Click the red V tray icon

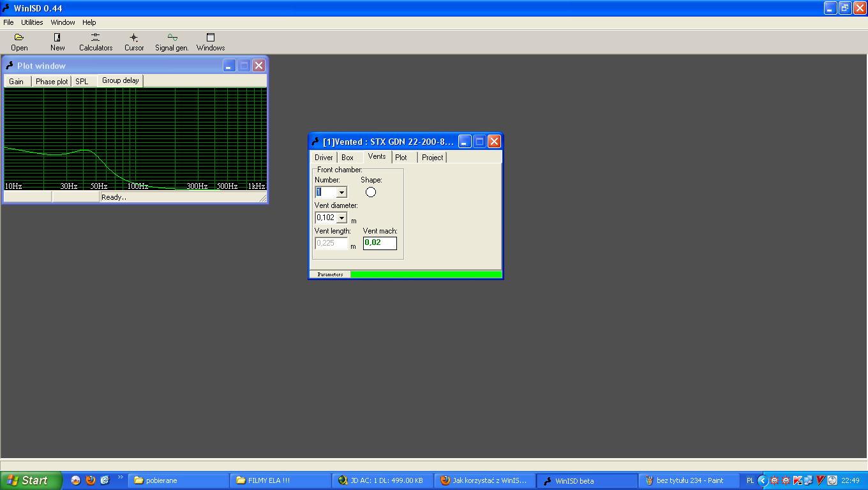[821, 480]
